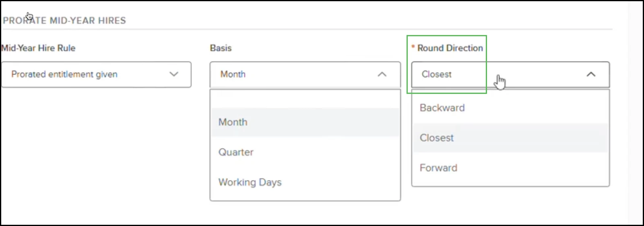Collapse Basis list using its chevron-up arrow
Image resolution: width=644 pixels, height=226 pixels.
382,74
